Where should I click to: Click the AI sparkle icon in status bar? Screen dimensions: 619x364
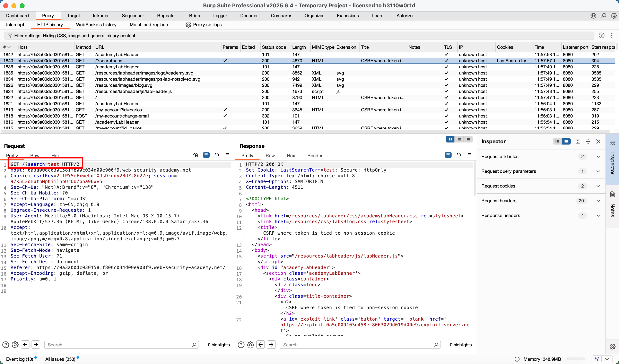[x=597, y=359]
